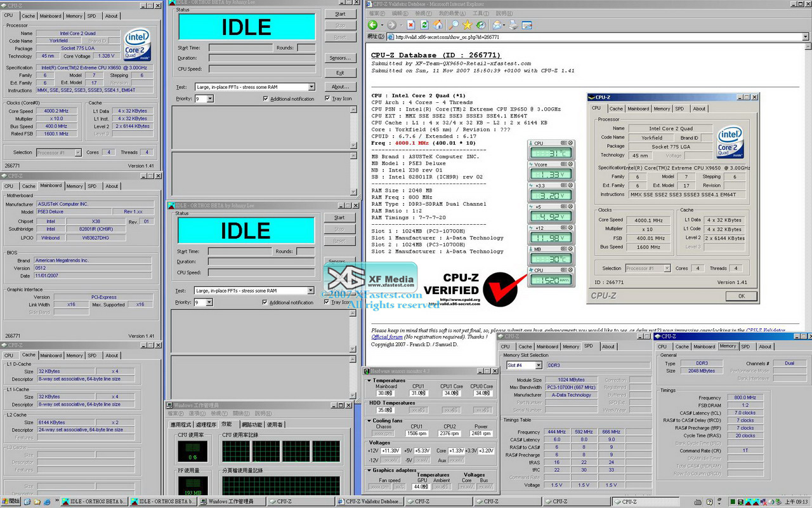Click the Stop icon in IE toolbar
The image size is (812, 508).
coord(410,25)
